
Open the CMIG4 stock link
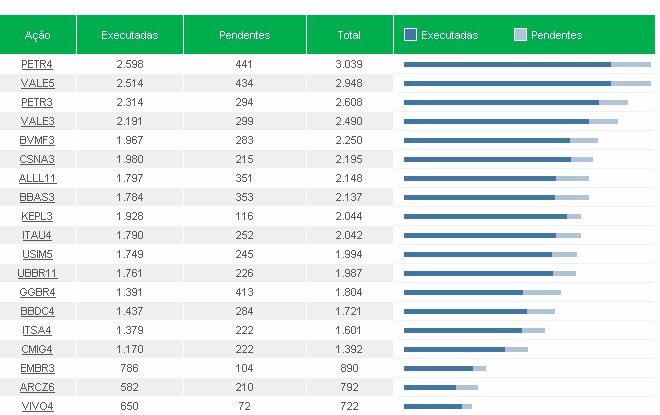[37, 349]
